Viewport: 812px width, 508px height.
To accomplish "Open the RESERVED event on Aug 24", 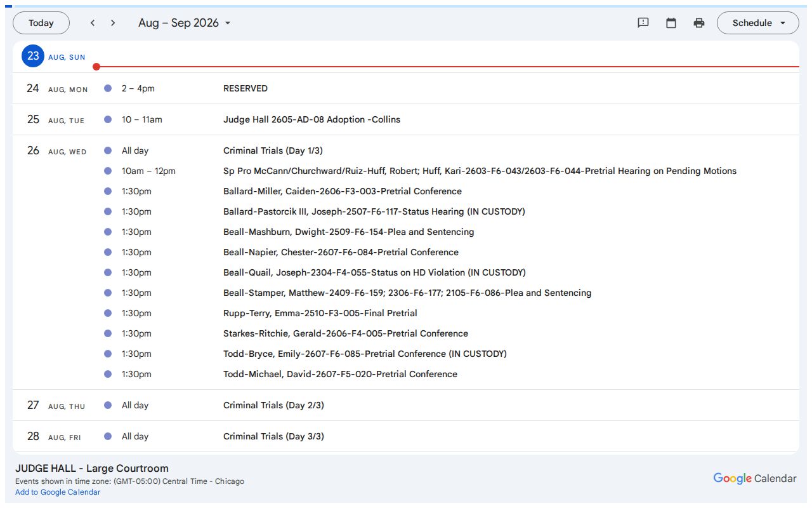I will pos(246,88).
